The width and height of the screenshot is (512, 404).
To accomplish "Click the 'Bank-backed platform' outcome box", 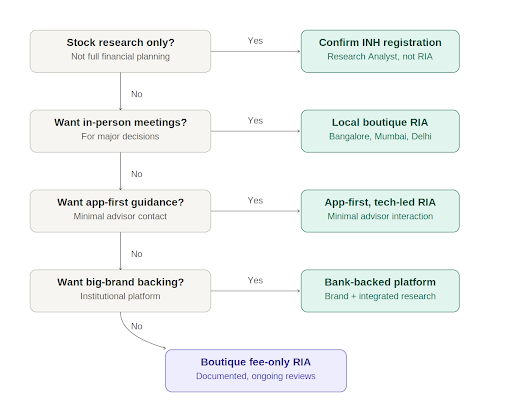I will coord(380,291).
